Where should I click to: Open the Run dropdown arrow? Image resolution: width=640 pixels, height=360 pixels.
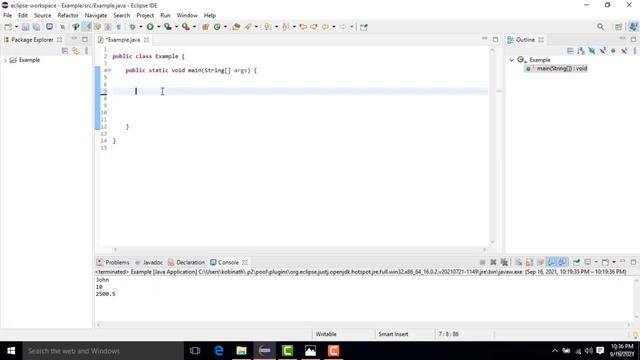tap(158, 27)
